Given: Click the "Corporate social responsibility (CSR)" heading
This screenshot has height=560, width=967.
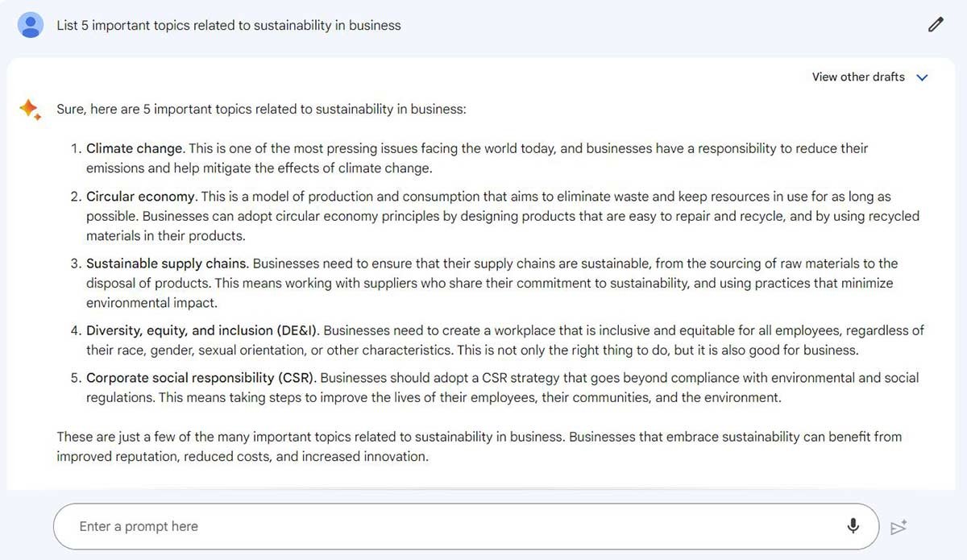Looking at the screenshot, I should (x=201, y=378).
